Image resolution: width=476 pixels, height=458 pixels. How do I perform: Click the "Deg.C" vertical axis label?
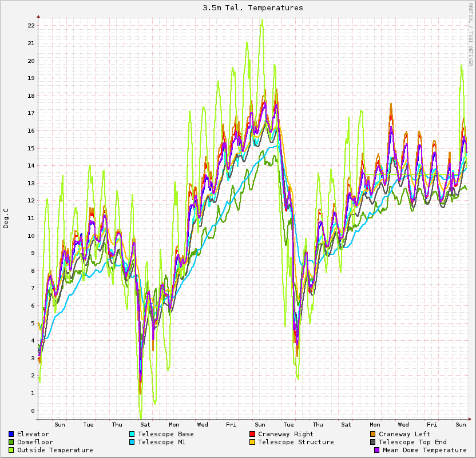[x=6, y=218]
